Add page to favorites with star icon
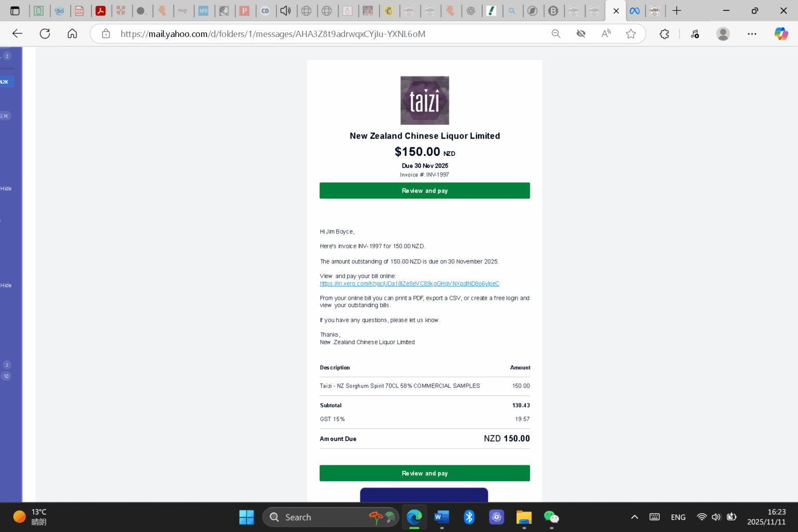The width and height of the screenshot is (798, 532). pos(631,34)
